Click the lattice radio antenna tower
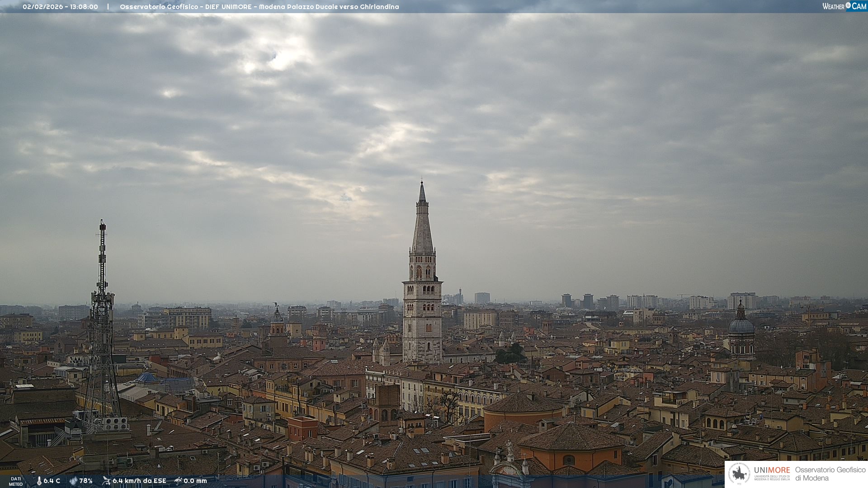868x488 pixels. tap(102, 316)
